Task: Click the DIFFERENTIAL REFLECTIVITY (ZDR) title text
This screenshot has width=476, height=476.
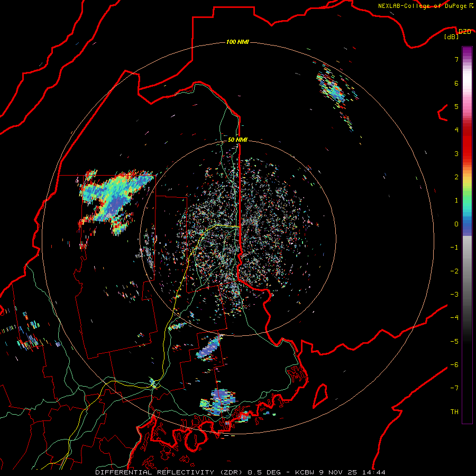Action: [169, 472]
